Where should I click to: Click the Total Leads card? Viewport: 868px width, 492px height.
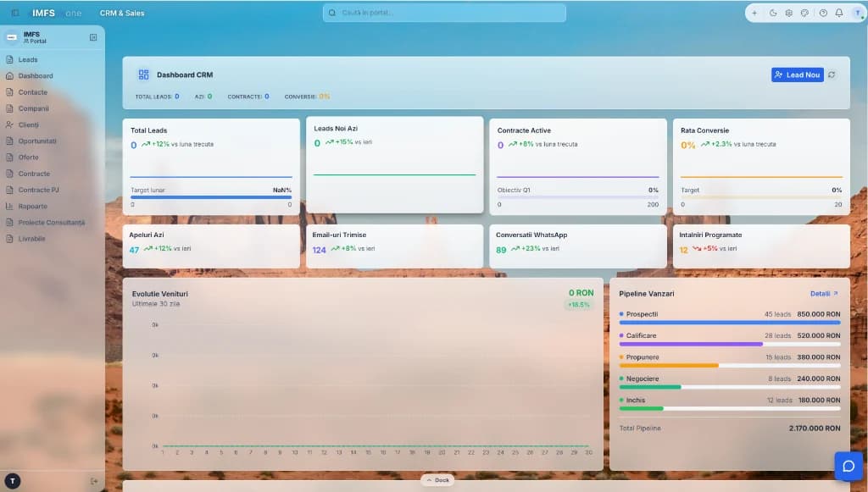[211, 166]
